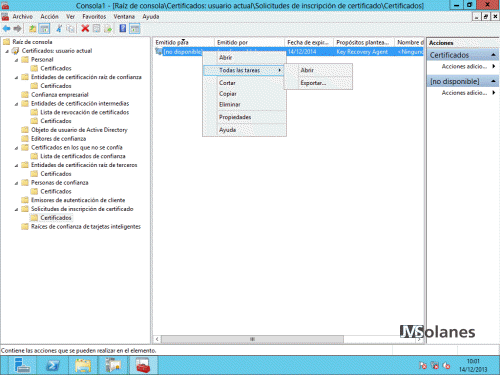Collapse the Personal folder node

[16, 60]
